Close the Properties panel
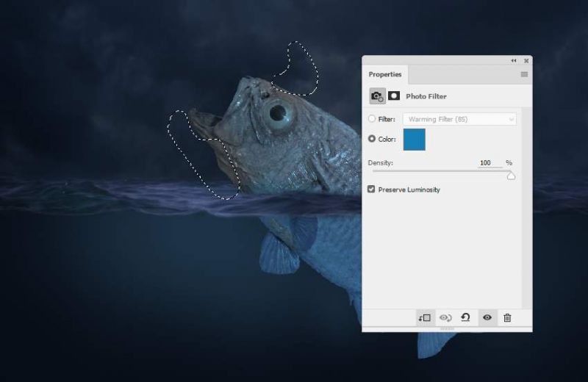 point(526,61)
